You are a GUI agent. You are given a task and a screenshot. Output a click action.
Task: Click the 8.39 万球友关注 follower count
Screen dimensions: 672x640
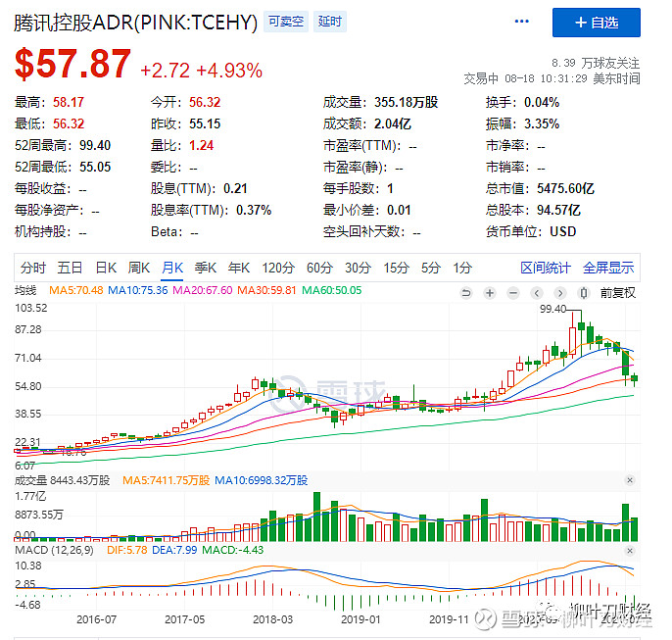(596, 63)
